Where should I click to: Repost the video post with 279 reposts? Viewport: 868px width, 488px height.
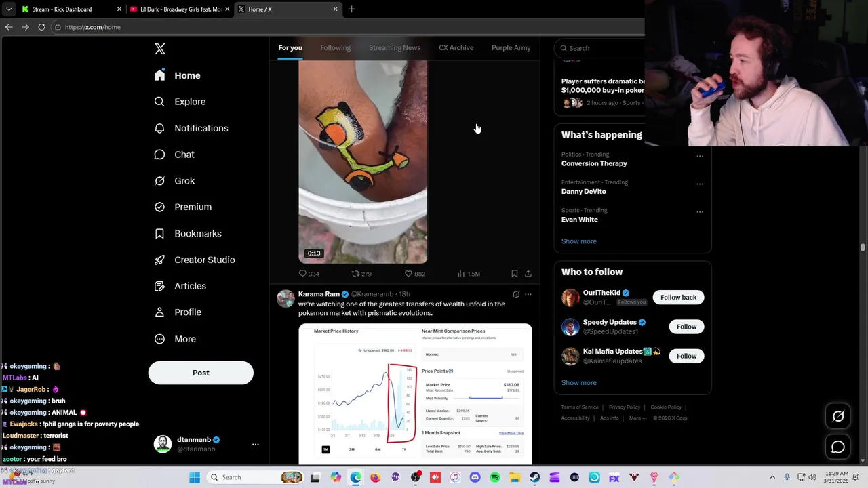[x=361, y=274]
